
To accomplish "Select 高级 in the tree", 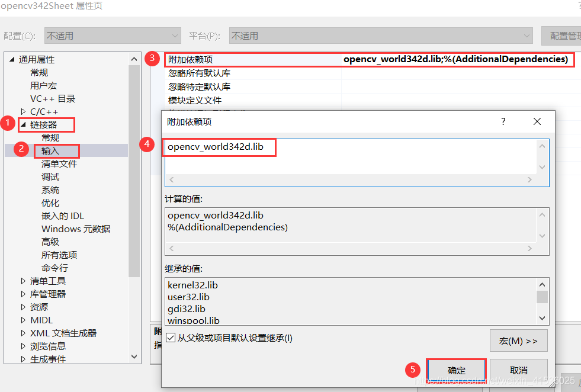I will click(x=50, y=242).
